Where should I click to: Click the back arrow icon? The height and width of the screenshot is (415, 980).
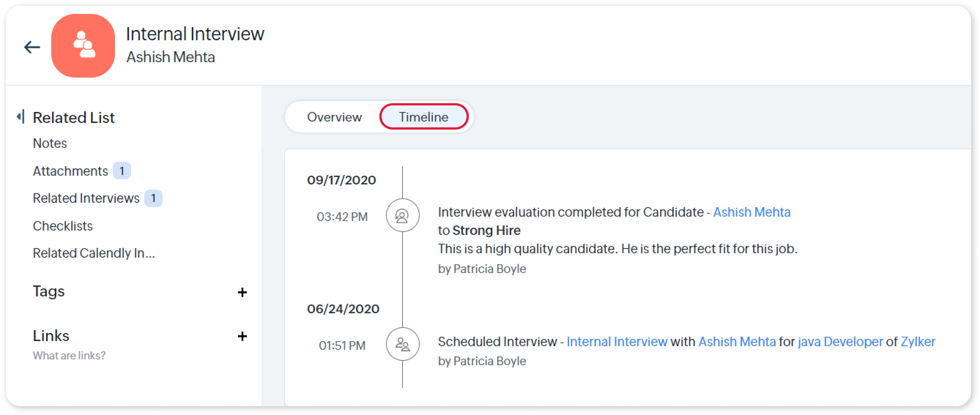coord(32,47)
